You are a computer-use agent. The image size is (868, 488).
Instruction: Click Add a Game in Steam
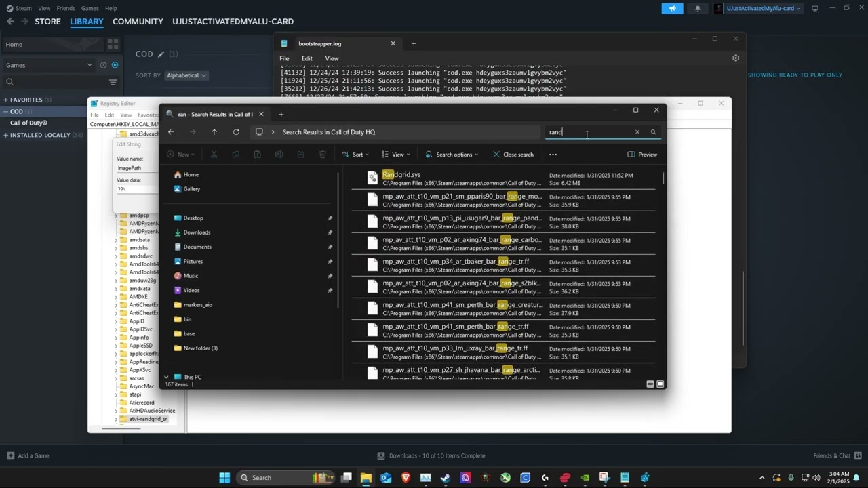[28, 455]
